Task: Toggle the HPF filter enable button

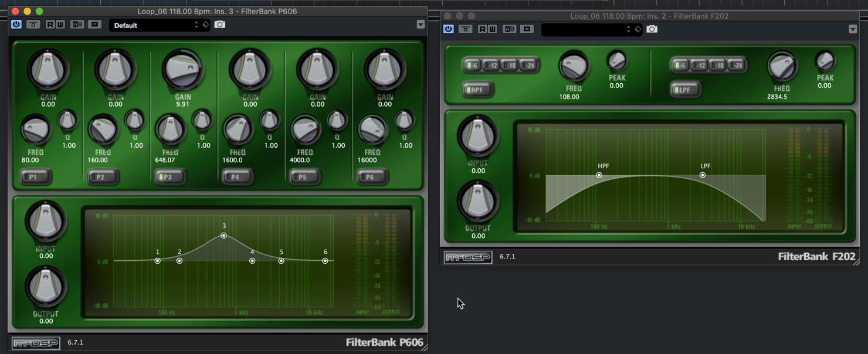Action: click(x=478, y=90)
